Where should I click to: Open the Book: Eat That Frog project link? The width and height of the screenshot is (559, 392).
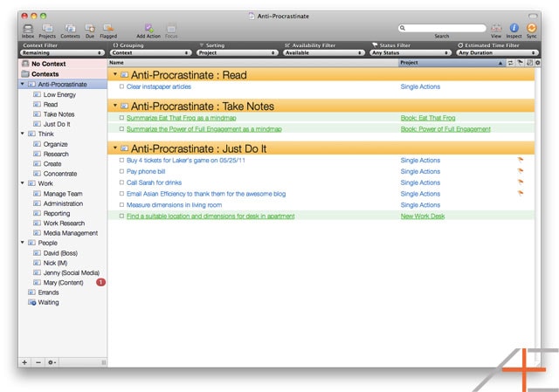coord(428,118)
